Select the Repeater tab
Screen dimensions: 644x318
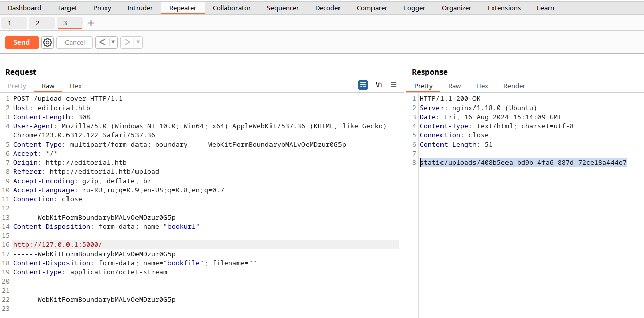183,8
